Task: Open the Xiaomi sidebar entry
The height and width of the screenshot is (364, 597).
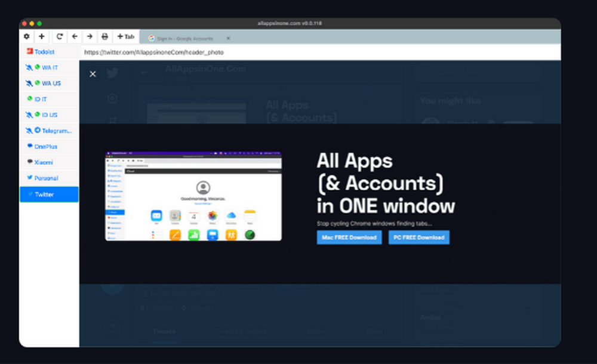Action: pos(49,162)
